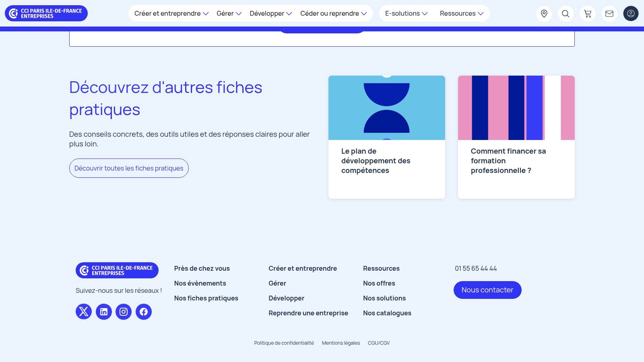Open the Instagram icon in the footer

[x=124, y=311]
